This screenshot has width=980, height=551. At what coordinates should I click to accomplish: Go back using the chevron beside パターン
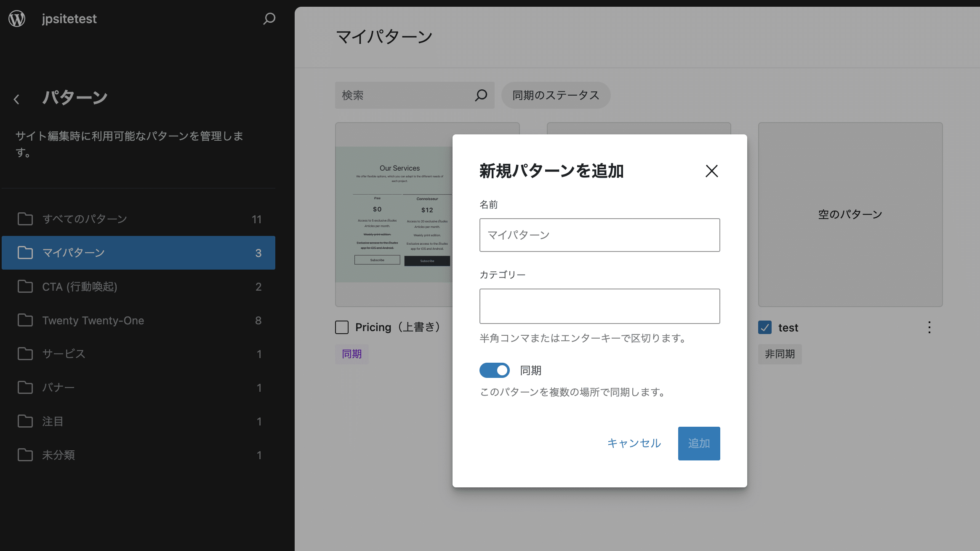tap(16, 99)
